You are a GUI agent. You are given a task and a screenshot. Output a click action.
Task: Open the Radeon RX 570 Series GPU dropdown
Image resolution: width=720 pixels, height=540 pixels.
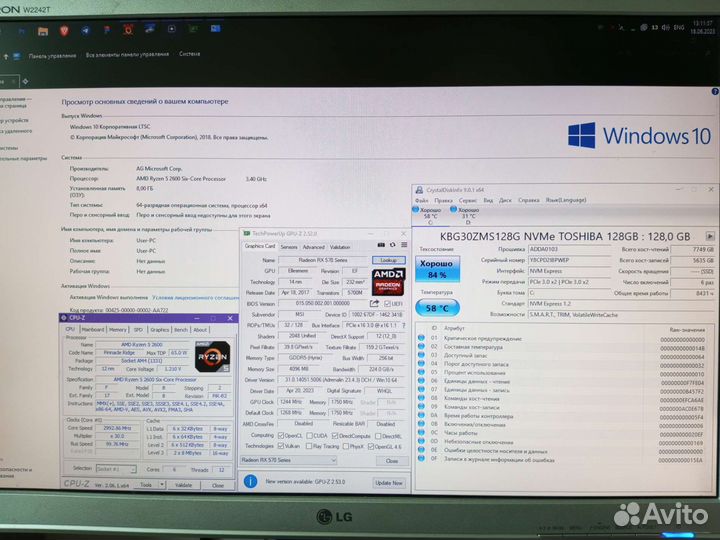[289, 460]
